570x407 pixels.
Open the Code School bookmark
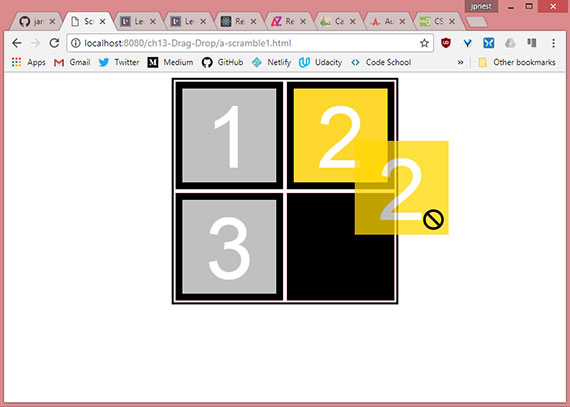(381, 63)
